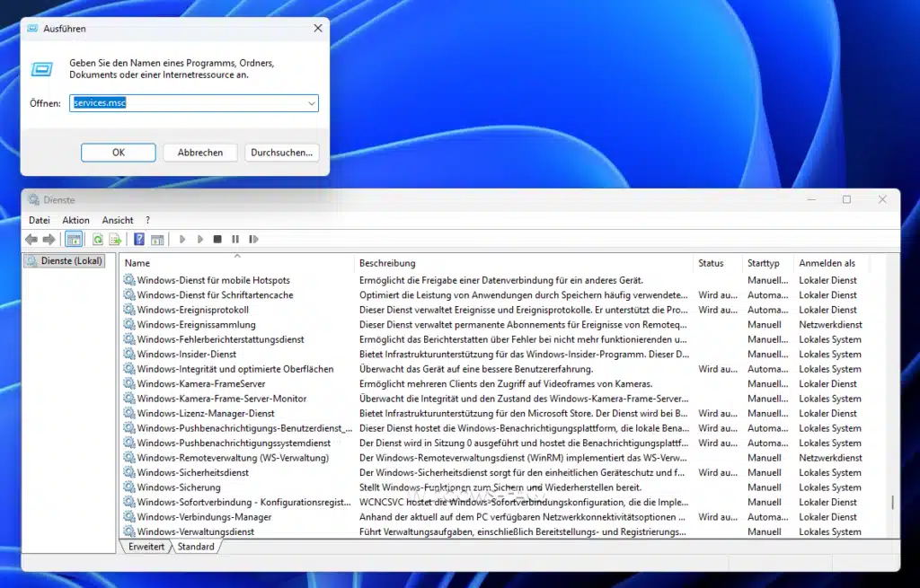The width and height of the screenshot is (920, 588).
Task: Switch to the Standard tab
Action: (x=196, y=546)
